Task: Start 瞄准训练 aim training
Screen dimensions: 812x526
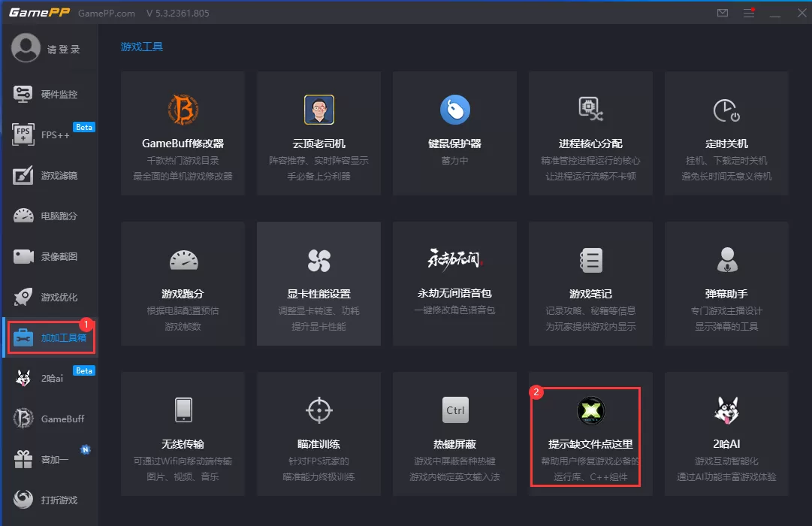Action: click(x=318, y=434)
